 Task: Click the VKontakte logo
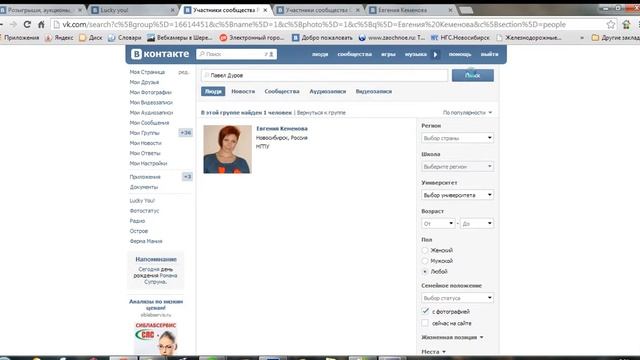[x=160, y=54]
